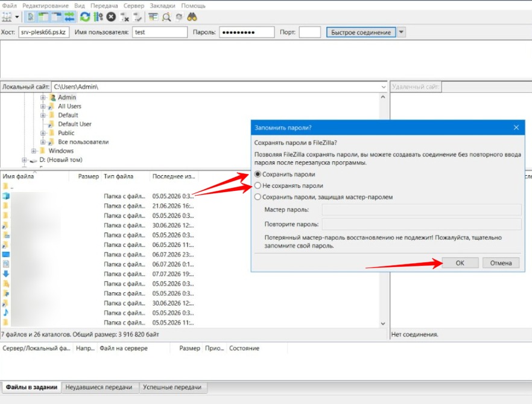The width and height of the screenshot is (532, 404).
Task: Open the Редактирование menu
Action: coord(45,6)
